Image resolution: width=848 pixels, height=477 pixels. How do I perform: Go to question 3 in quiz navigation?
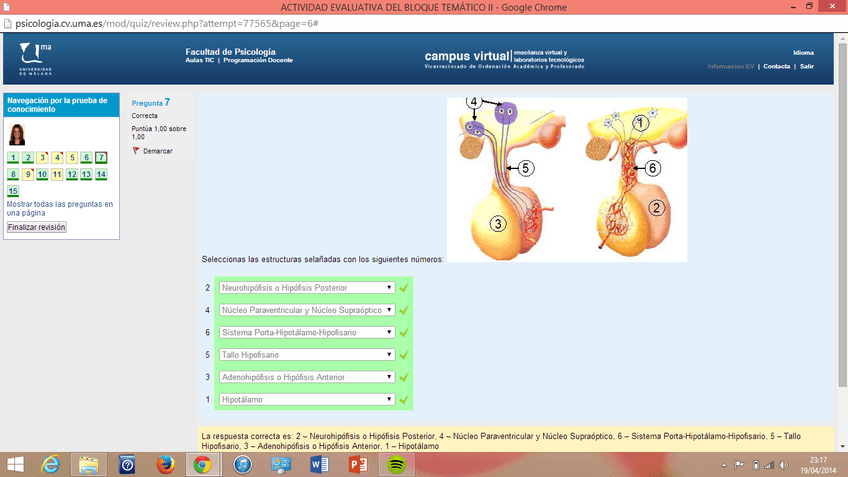coord(42,158)
